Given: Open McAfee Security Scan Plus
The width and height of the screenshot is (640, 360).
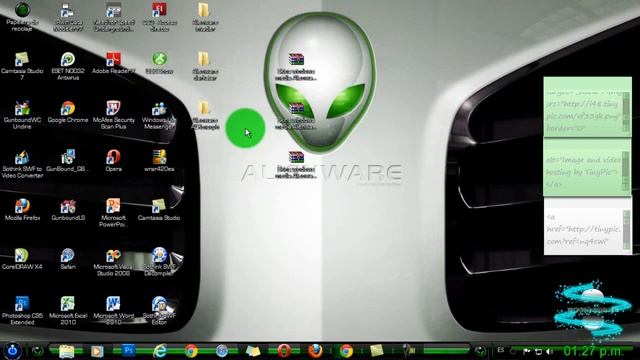Looking at the screenshot, I should 113,115.
